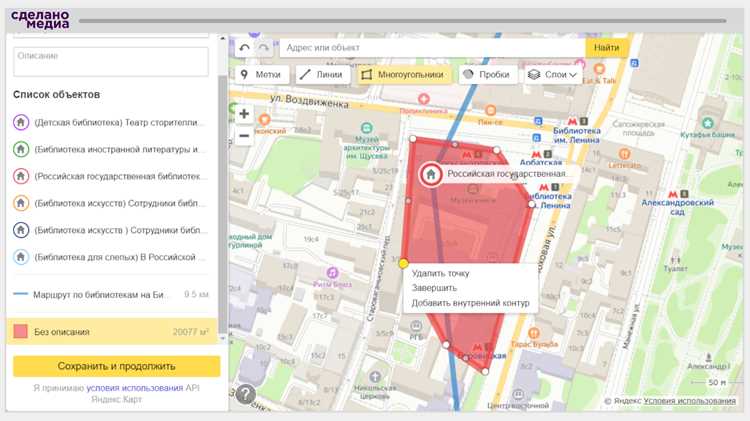Click orange home icon in objects list
This screenshot has width=750, height=421.
tap(21, 203)
